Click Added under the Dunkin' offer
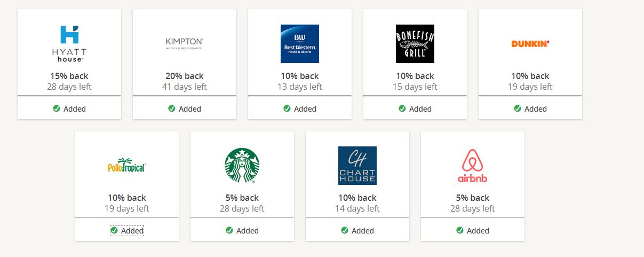 pyautogui.click(x=530, y=108)
